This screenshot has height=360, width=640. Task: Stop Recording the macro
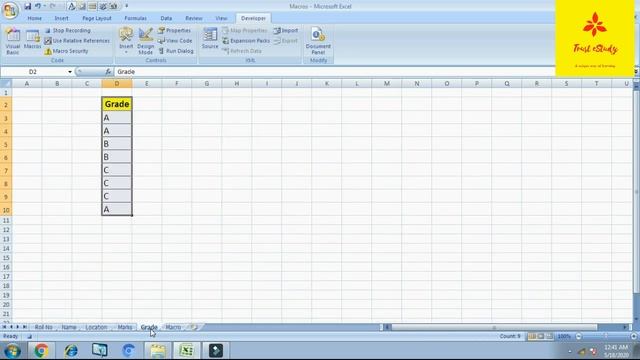point(68,30)
